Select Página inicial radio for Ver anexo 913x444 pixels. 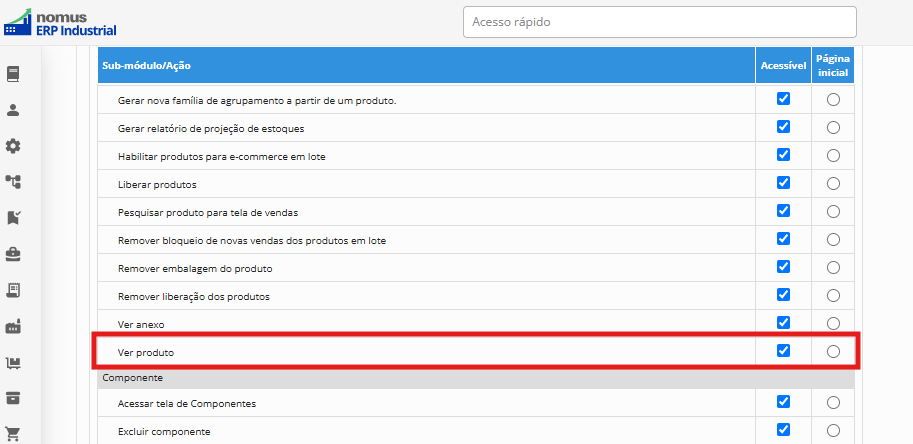point(833,324)
